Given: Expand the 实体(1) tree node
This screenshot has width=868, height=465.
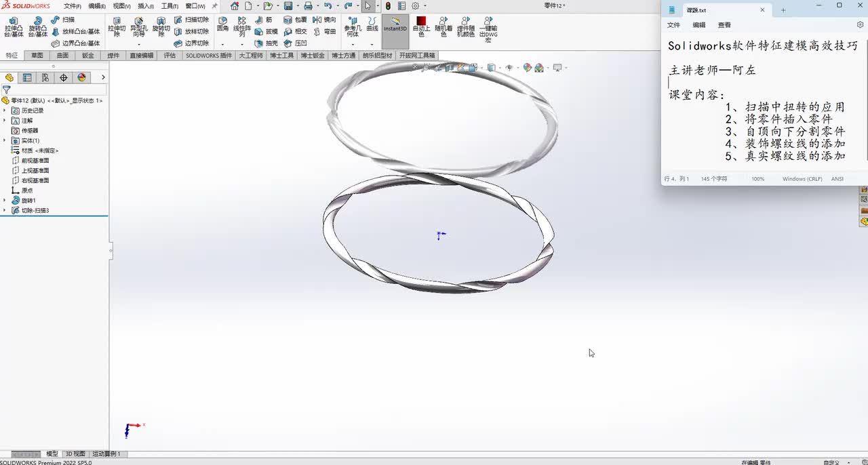Looking at the screenshot, I should (x=5, y=140).
